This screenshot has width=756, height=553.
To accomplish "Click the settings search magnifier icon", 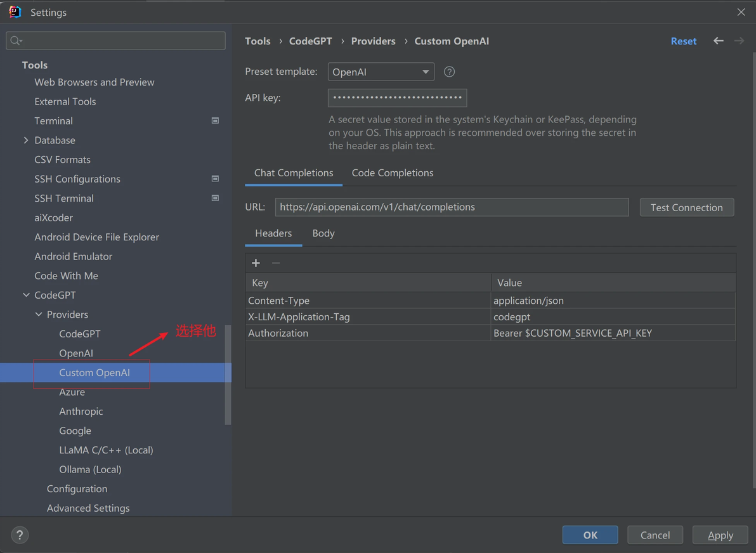I will 16,41.
